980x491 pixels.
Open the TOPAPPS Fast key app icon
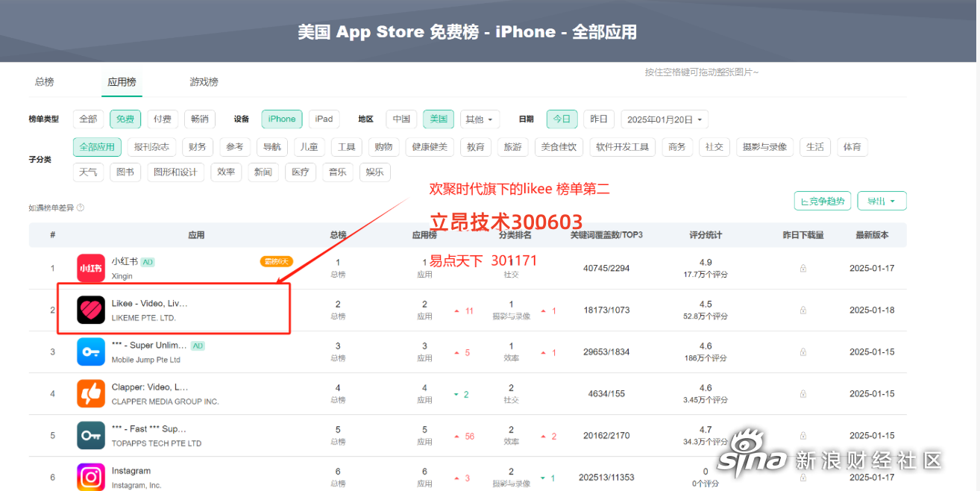[x=91, y=435]
